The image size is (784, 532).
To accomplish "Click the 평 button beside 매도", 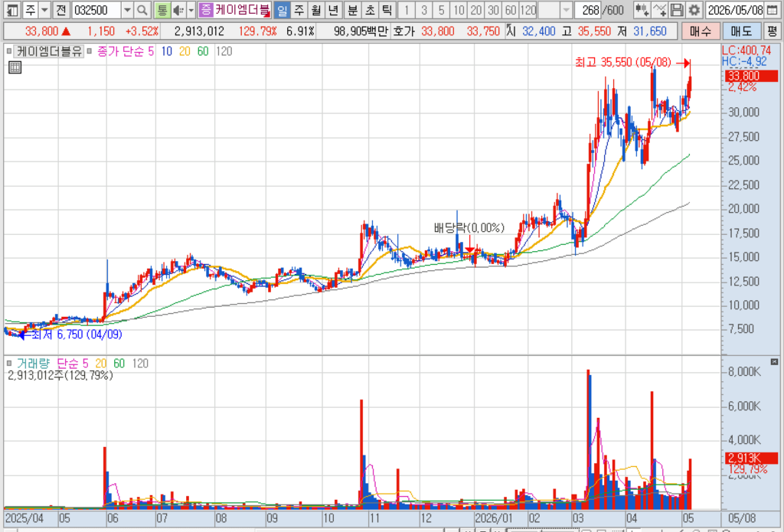I will [x=773, y=31].
